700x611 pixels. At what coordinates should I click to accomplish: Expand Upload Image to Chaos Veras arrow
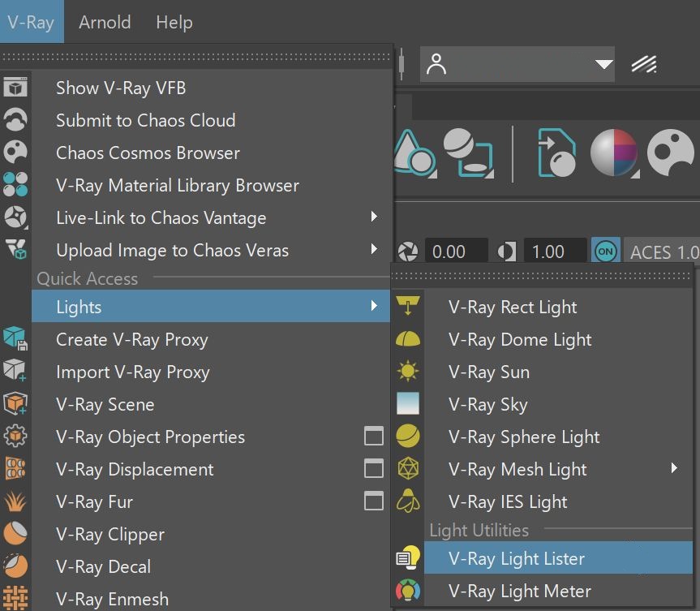(x=374, y=249)
